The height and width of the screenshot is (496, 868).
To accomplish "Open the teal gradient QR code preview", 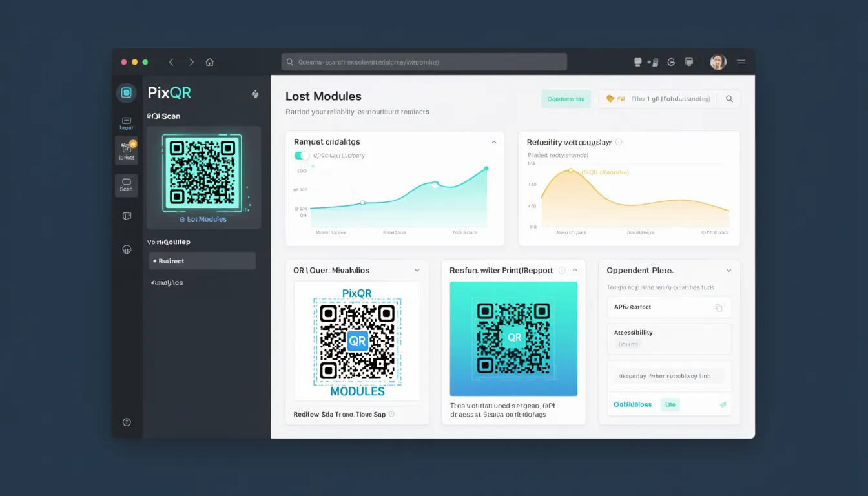I will pyautogui.click(x=513, y=338).
